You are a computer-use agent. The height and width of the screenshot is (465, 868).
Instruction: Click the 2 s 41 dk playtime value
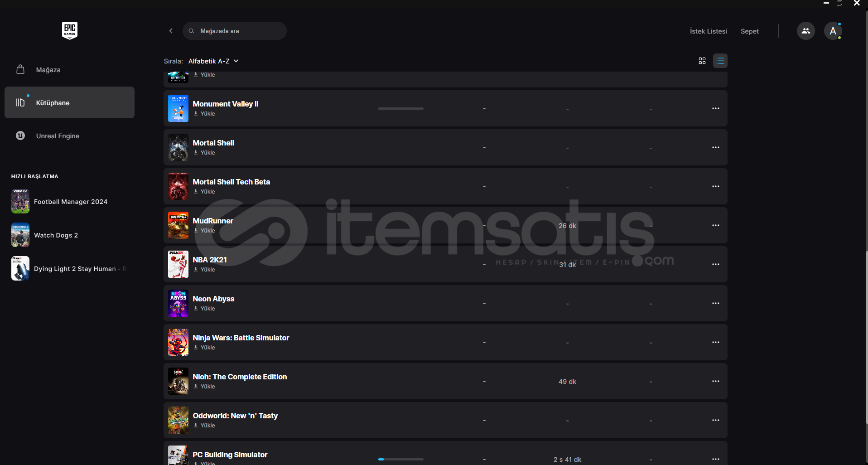[567, 460]
